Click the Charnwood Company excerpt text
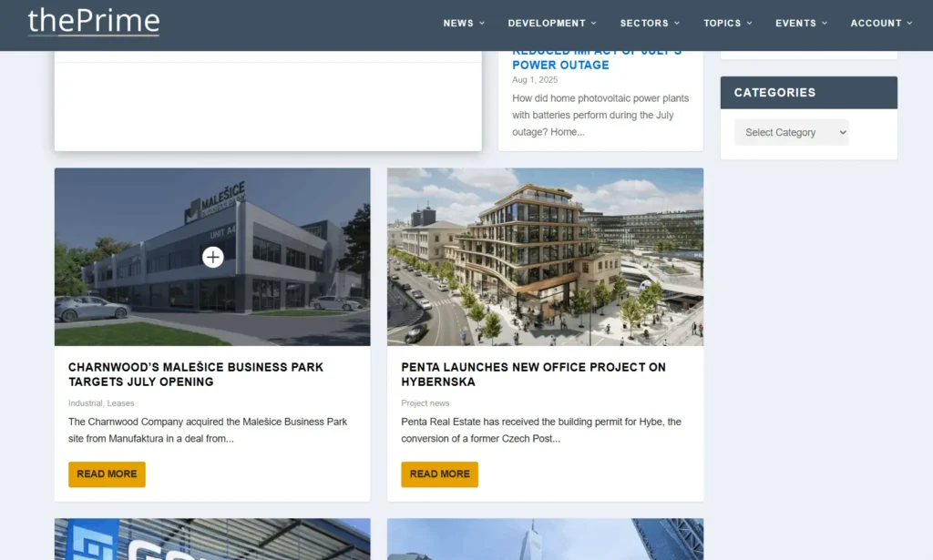This screenshot has width=933, height=560. click(208, 430)
